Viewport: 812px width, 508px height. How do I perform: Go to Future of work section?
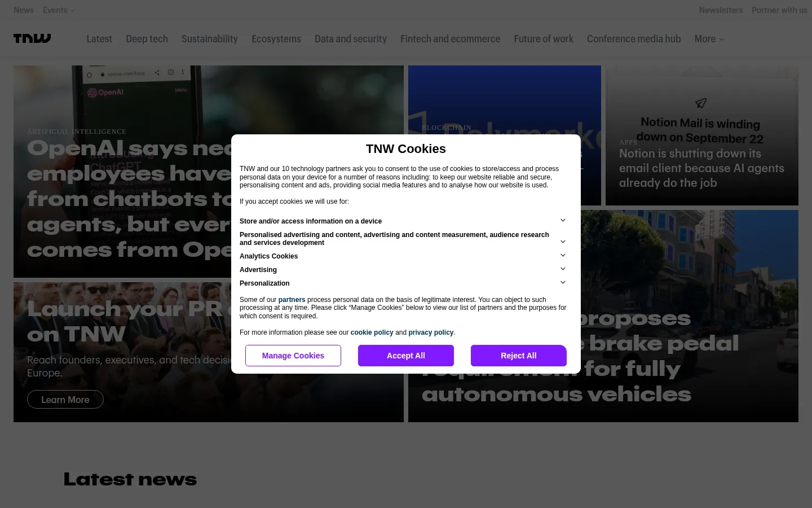544,39
